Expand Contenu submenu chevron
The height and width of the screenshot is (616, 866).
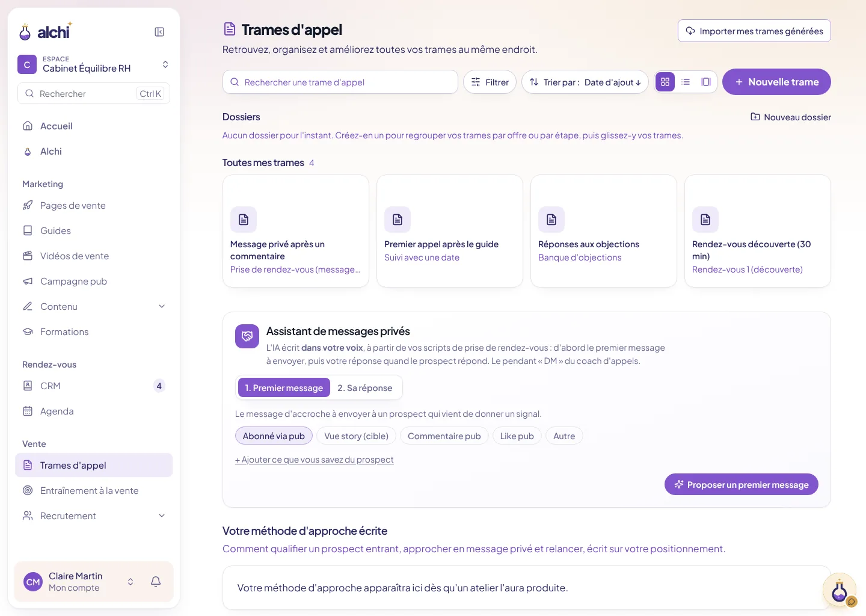tap(162, 306)
